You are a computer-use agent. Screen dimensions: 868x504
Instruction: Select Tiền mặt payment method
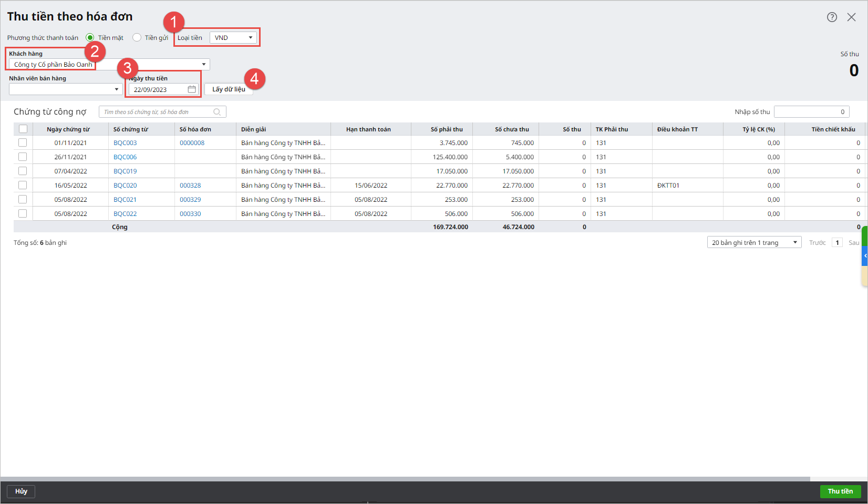(90, 37)
